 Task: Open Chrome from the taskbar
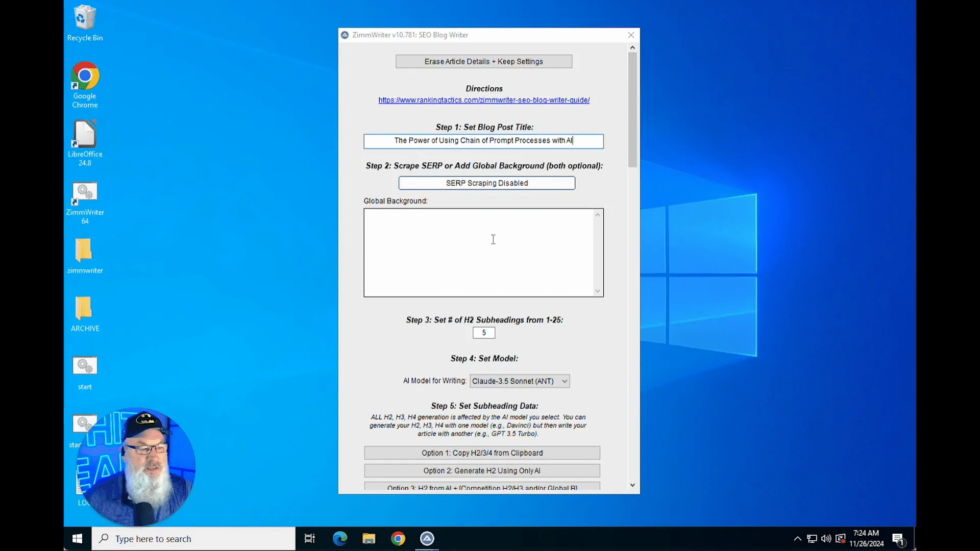(x=398, y=539)
